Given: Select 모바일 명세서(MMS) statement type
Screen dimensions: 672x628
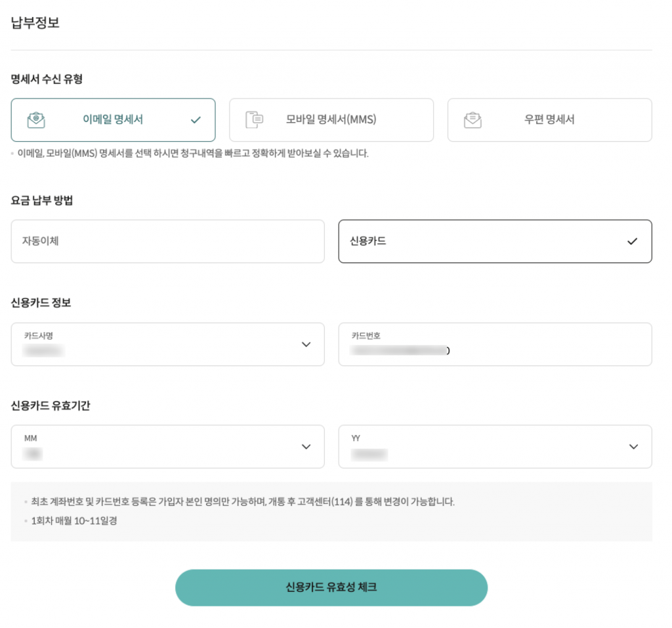Looking at the screenshot, I should (x=331, y=120).
